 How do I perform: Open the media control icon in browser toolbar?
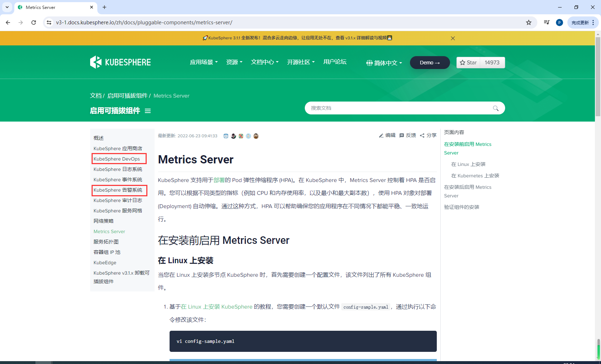click(547, 23)
